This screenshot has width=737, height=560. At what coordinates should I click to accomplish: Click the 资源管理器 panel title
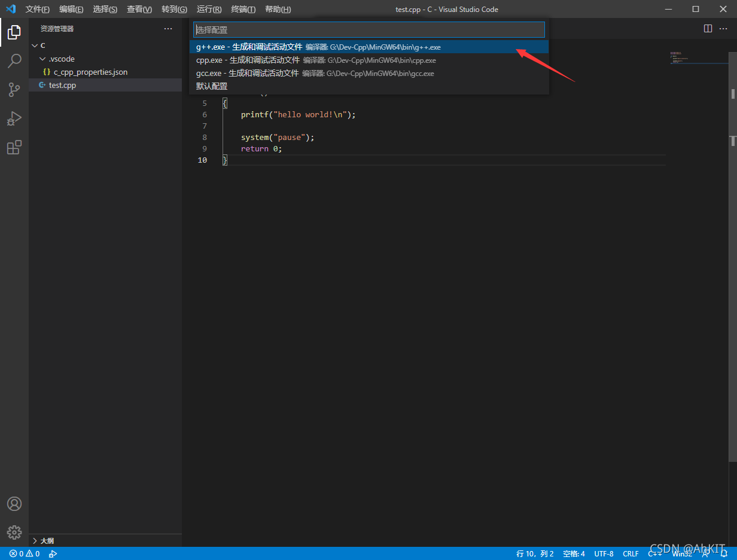coord(57,29)
